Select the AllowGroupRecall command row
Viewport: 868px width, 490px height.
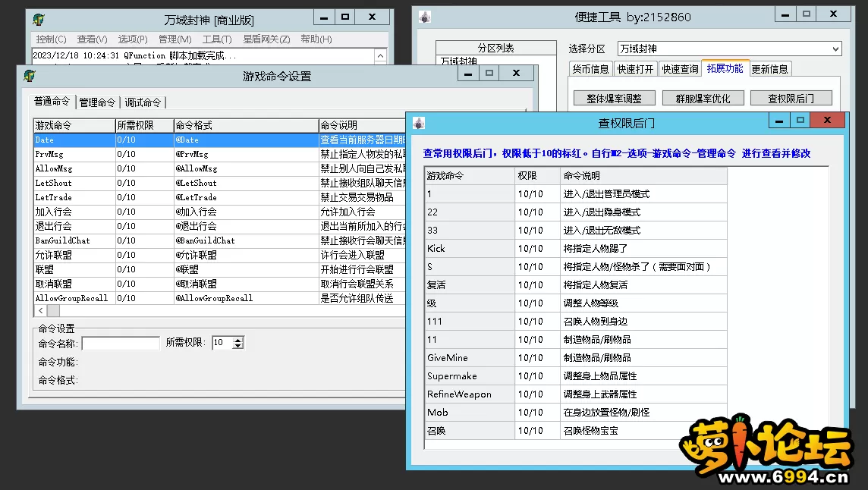tap(220, 298)
